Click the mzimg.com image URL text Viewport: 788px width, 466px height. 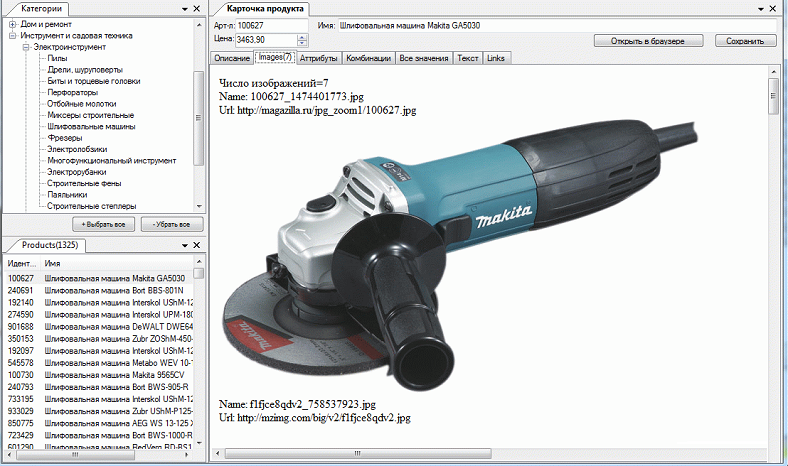point(324,418)
